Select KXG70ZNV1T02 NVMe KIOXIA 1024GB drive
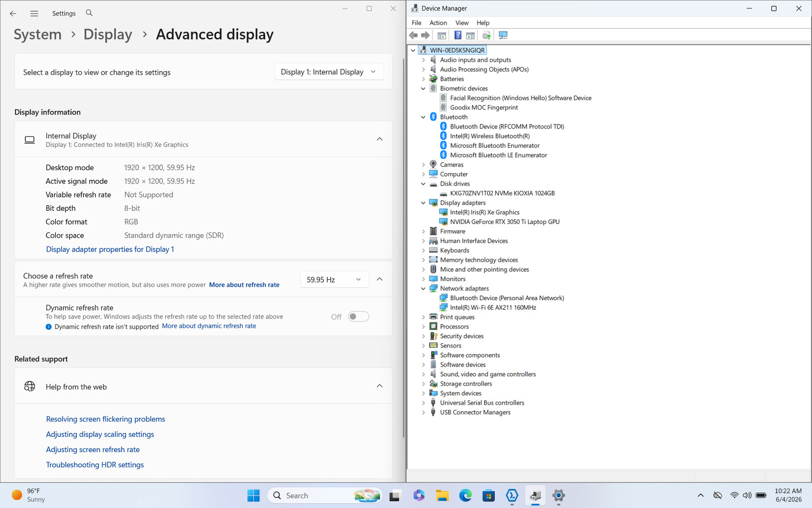 502,193
